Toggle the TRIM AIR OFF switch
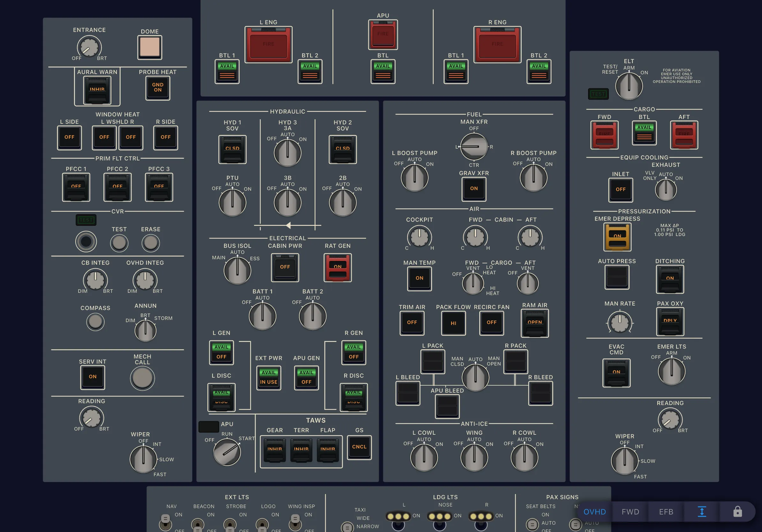 tap(412, 323)
